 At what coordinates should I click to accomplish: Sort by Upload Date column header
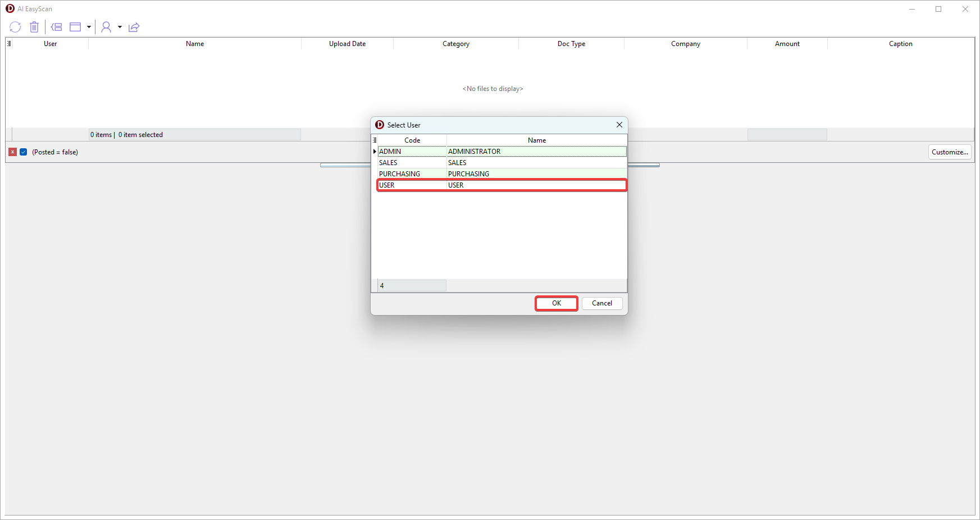click(347, 44)
